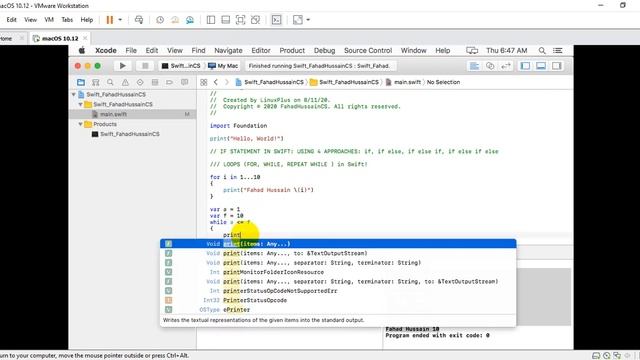The image size is (640, 360).
Task: Open the Xcode Window menu
Action: tap(413, 51)
